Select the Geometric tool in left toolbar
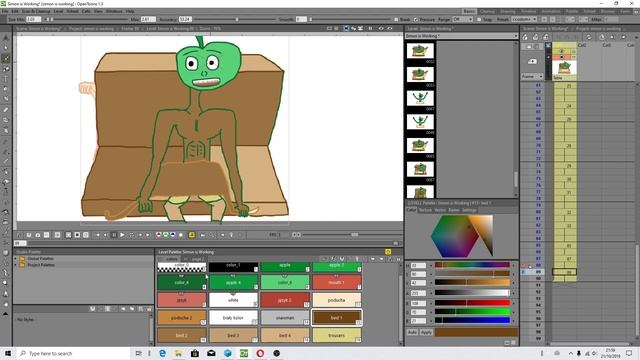Viewport: 640px width, 360px height. click(6, 69)
